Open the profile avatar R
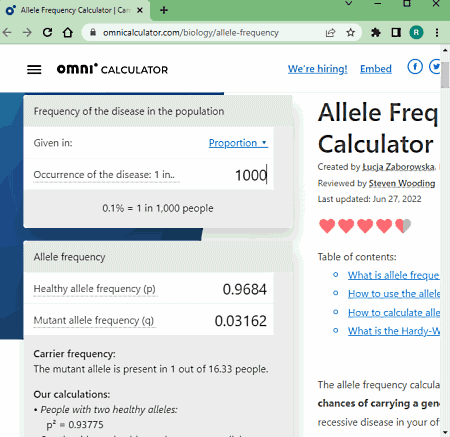 coord(416,33)
